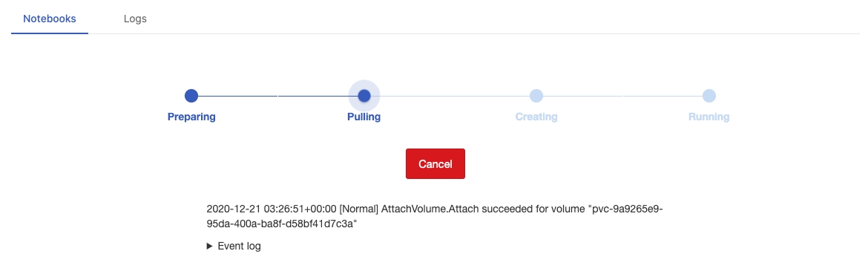
Task: Click progress line between Creating and Running
Action: 622,96
